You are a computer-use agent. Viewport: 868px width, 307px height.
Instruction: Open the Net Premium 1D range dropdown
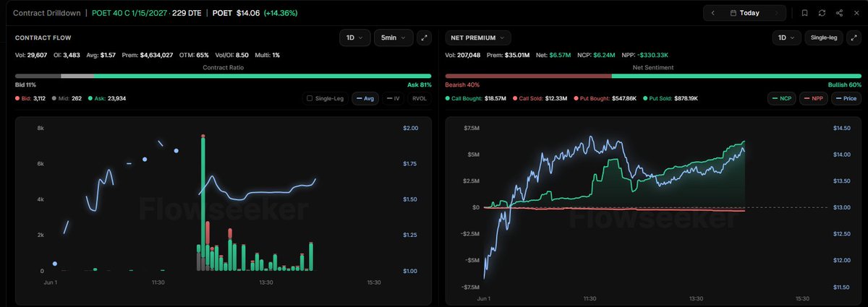tap(786, 38)
